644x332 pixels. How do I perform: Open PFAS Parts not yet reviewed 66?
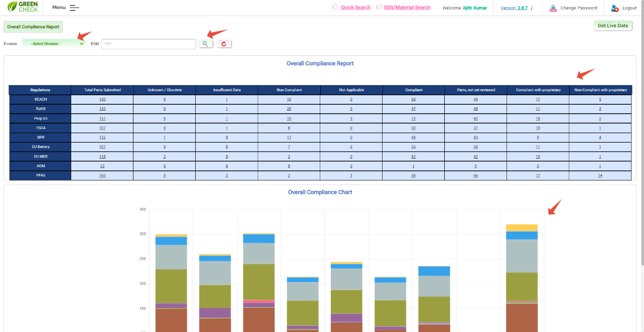pyautogui.click(x=476, y=175)
